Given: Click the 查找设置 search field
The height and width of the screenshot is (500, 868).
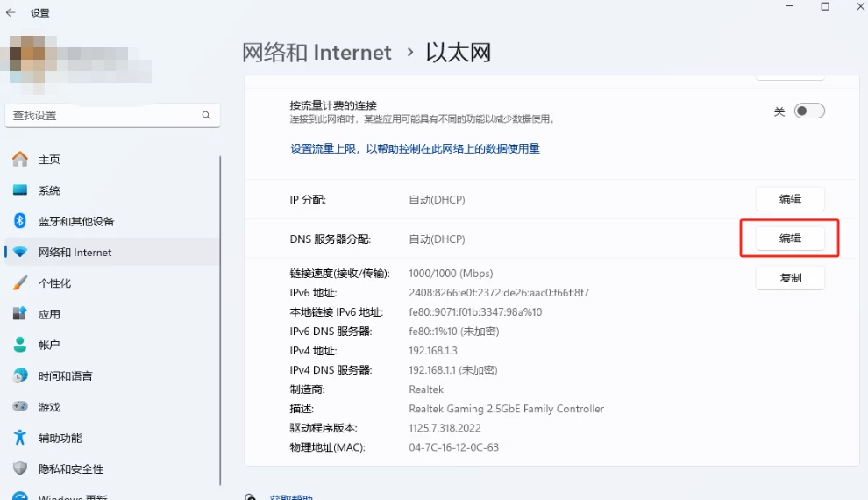Looking at the screenshot, I should point(112,115).
